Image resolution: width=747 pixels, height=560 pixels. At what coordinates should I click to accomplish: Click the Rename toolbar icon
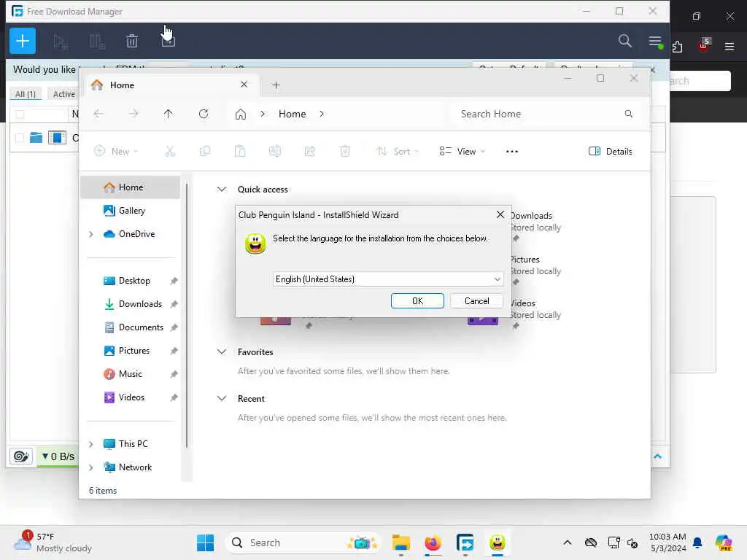pyautogui.click(x=275, y=152)
